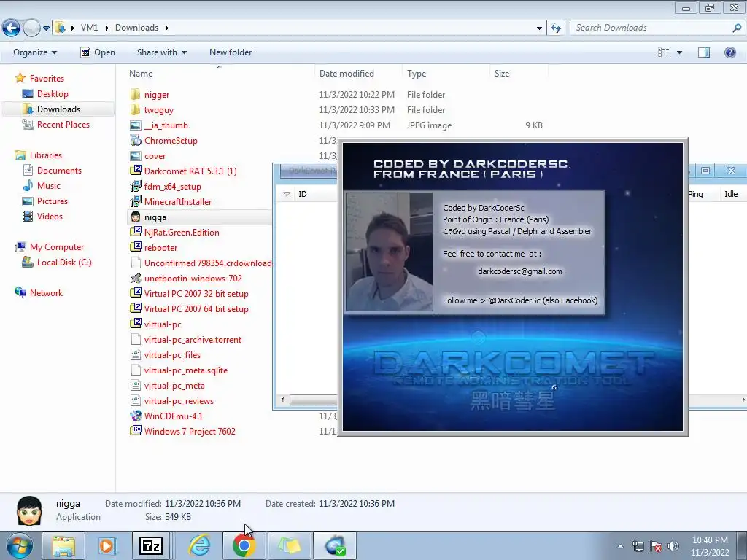This screenshot has width=747, height=560.
Task: Click the Explorer Forward arrow button
Action: coord(31,28)
